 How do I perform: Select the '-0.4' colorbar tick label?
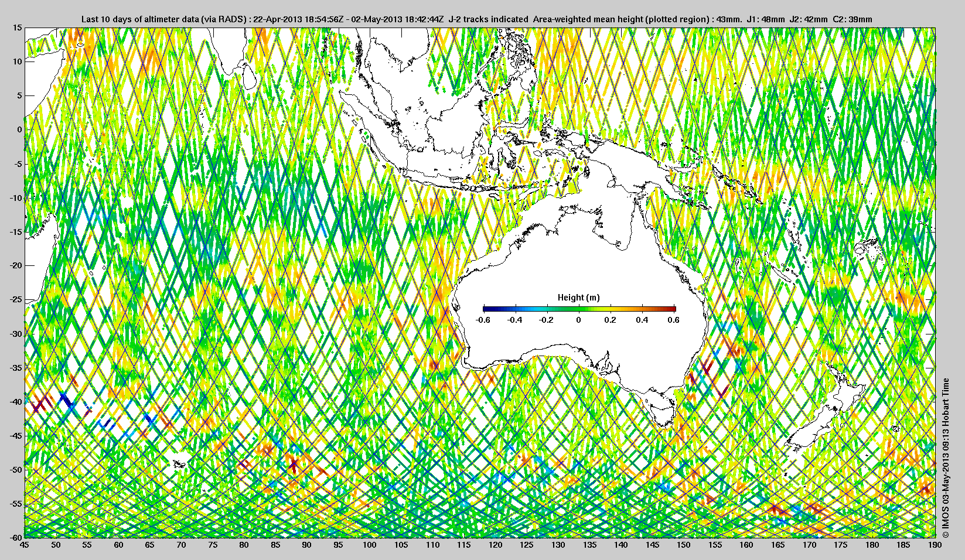[x=515, y=320]
